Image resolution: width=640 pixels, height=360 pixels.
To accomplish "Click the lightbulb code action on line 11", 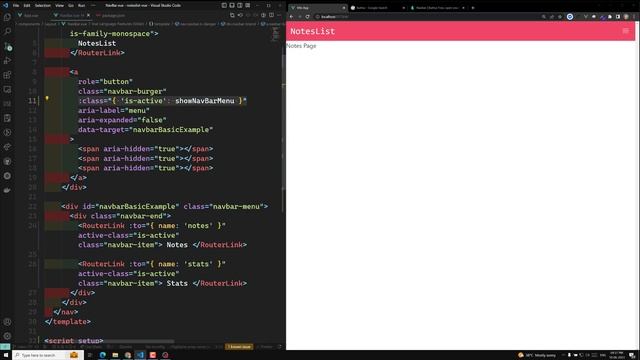I will tap(47, 98).
